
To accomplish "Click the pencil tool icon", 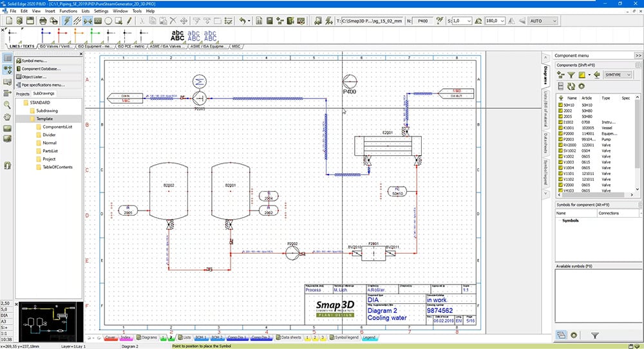I will click(x=129, y=21).
